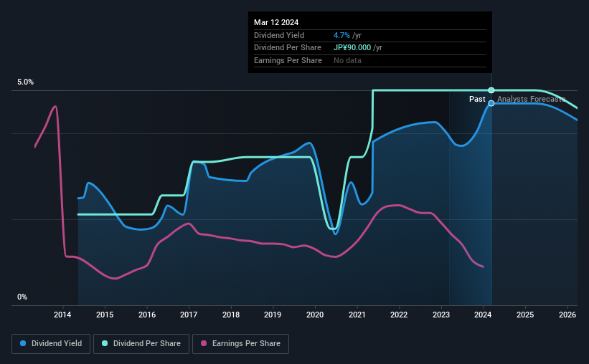Click the JP¥90.000 dividend per share value
Screen dimensions: 589x364
coord(352,48)
